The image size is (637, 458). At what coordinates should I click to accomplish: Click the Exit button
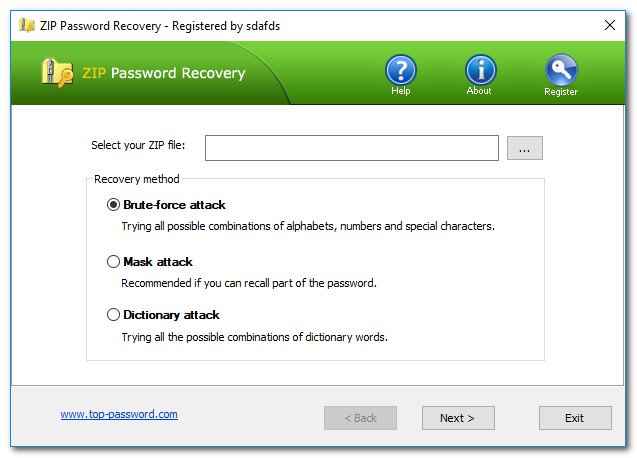click(x=574, y=418)
